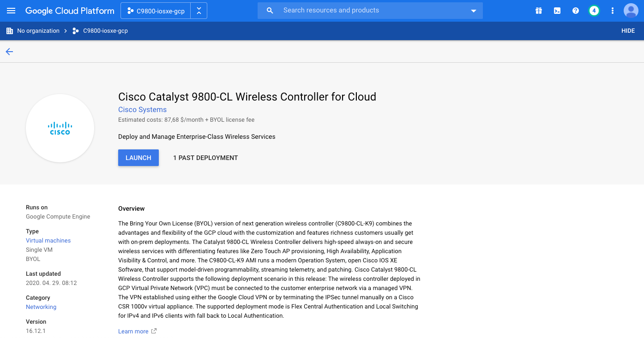Select C9800-iosxe-gcp breadcrumb item

(105, 31)
